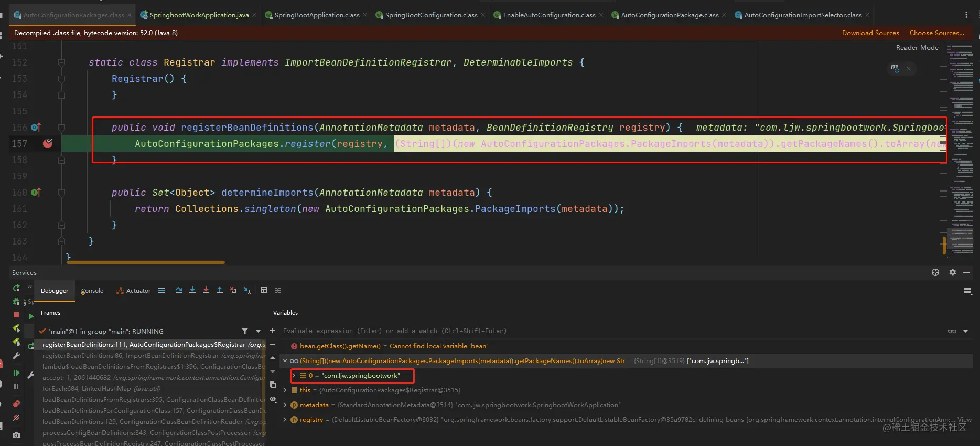This screenshot has height=446, width=980.
Task: Click the camera thread dump icon
Action: [16, 435]
